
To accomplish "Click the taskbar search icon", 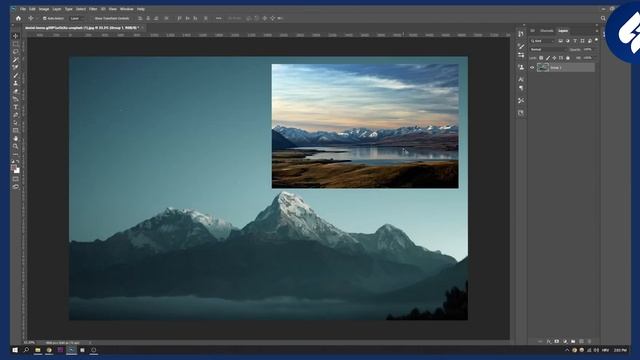I will (x=26, y=350).
